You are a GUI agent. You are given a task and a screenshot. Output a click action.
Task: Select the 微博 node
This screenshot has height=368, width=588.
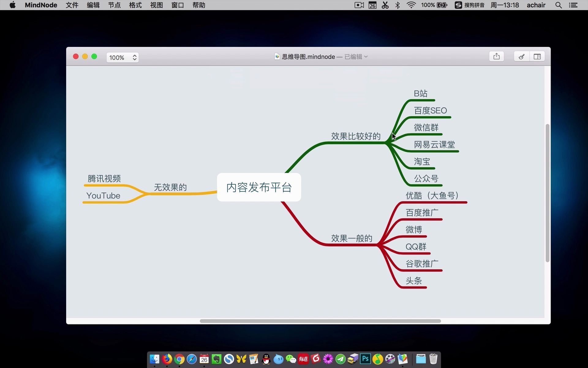coord(414,230)
